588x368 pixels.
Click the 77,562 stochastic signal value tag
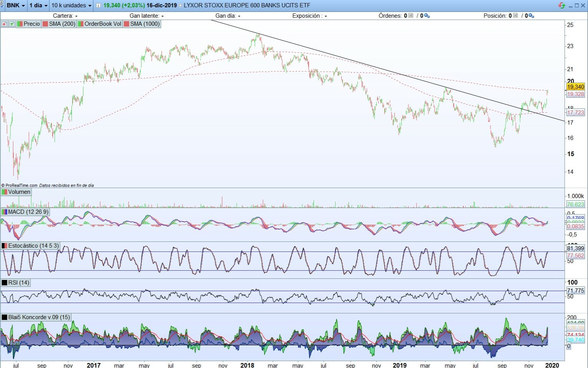point(575,256)
